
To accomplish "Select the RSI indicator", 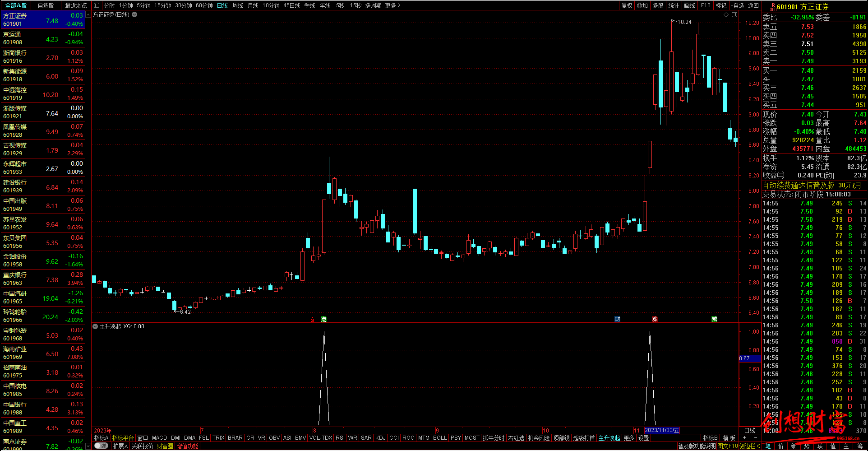I will tap(340, 438).
